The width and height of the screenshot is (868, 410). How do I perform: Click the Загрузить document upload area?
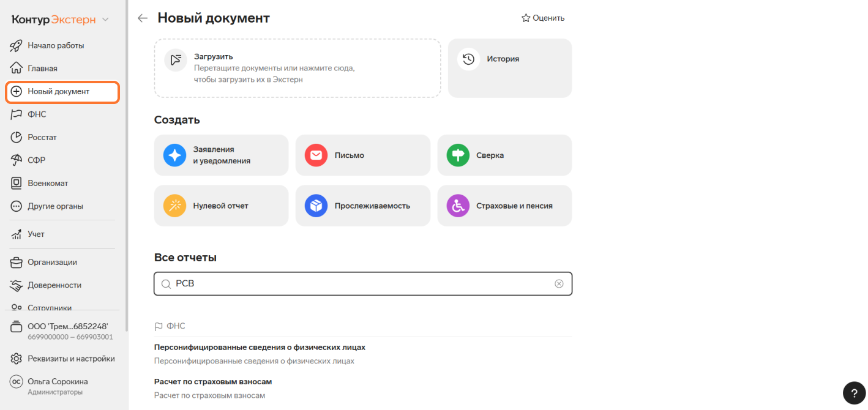tap(297, 68)
